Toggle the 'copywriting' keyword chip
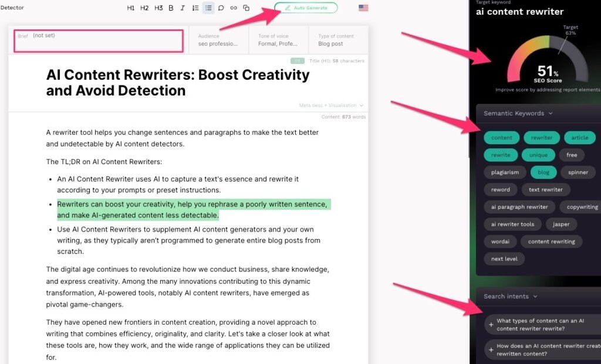Screen dimensions: 601x364 [x=582, y=207]
